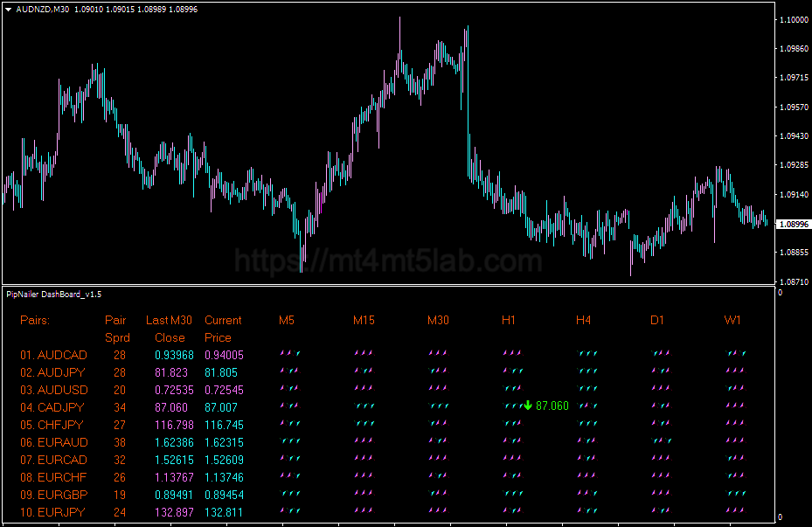The height and width of the screenshot is (527, 812).
Task: Click the EURCAD M15 signal arrows
Action: click(364, 458)
